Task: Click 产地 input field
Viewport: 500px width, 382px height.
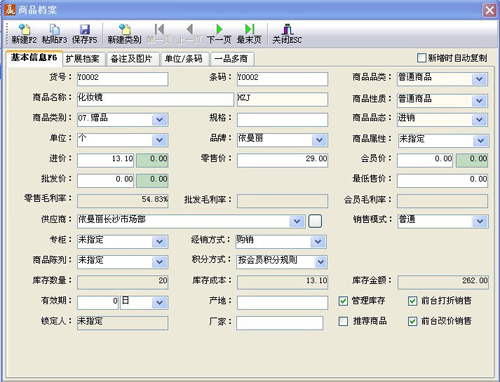Action: click(x=282, y=303)
